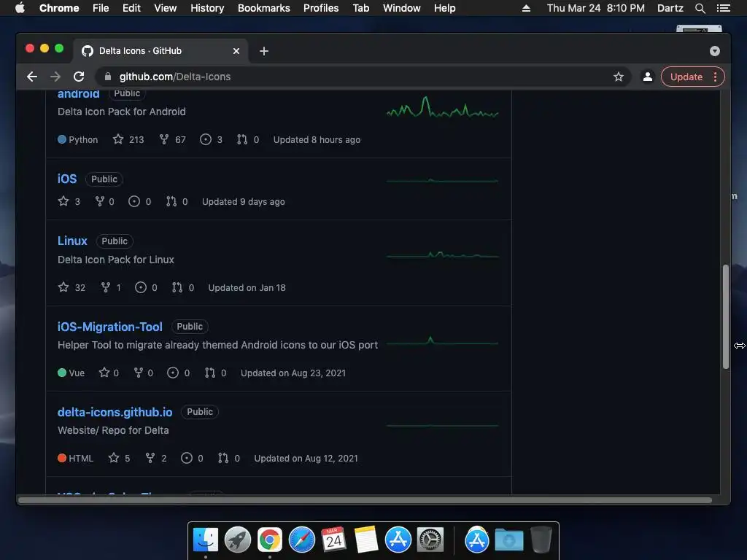
Task: View android forks count 67
Action: pos(172,139)
